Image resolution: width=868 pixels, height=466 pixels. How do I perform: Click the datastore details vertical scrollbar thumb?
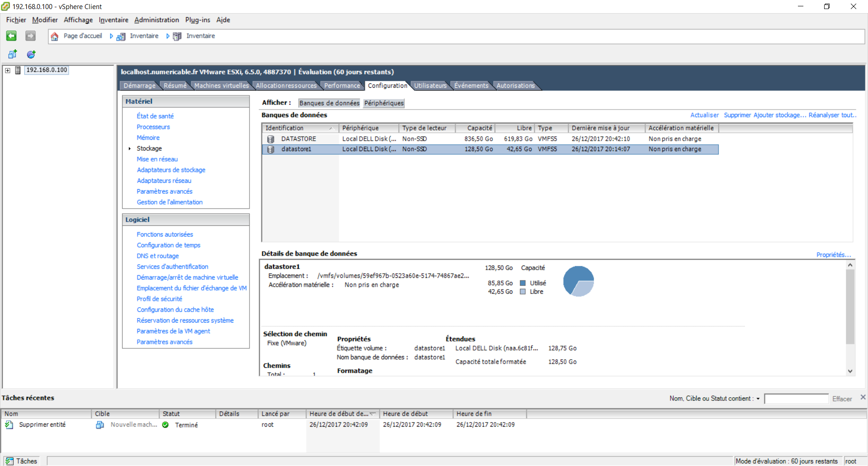click(850, 307)
